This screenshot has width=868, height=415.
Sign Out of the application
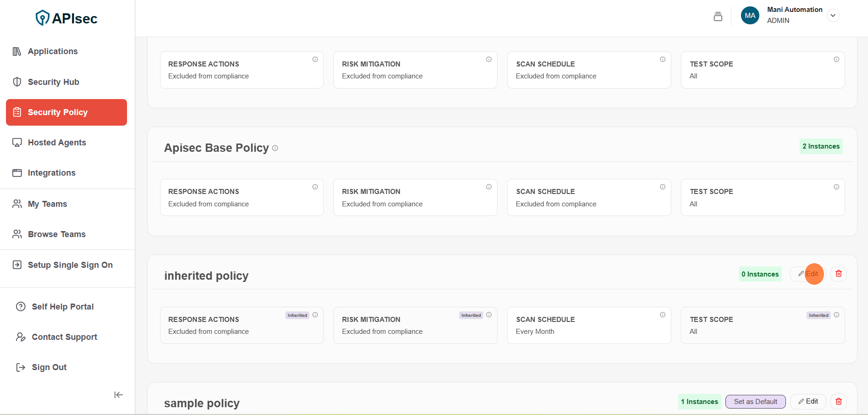point(49,367)
